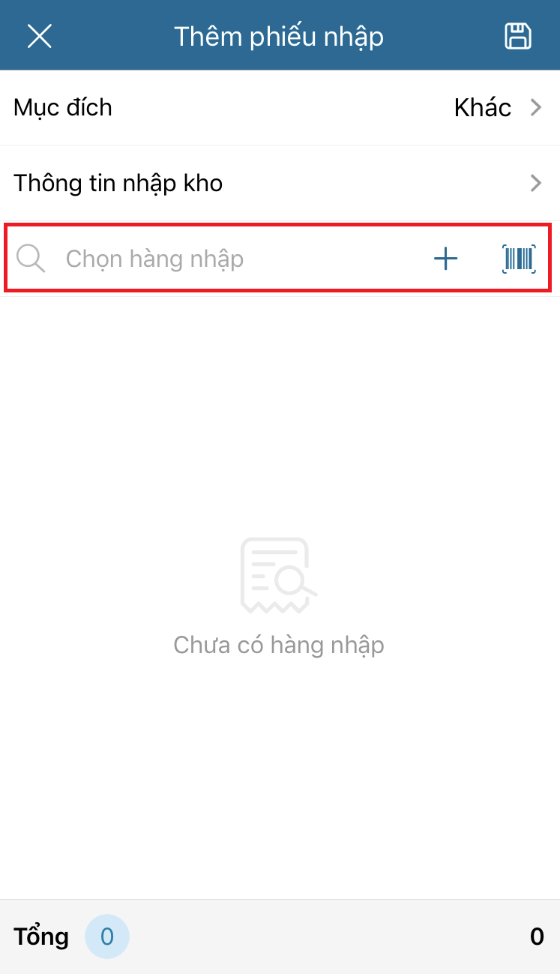Tap empty area of the item list
This screenshot has height=974, width=560.
click(x=280, y=412)
